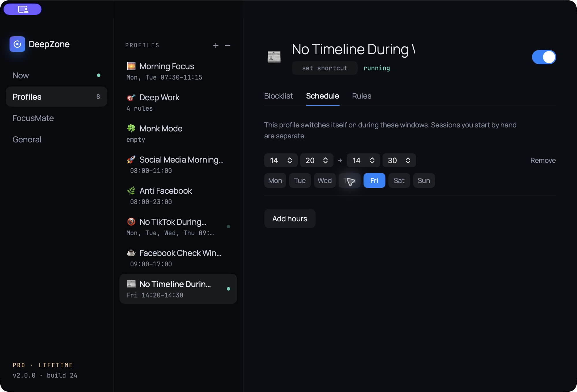Open the FocusMate section
Screen dimensions: 577x392
point(57,118)
